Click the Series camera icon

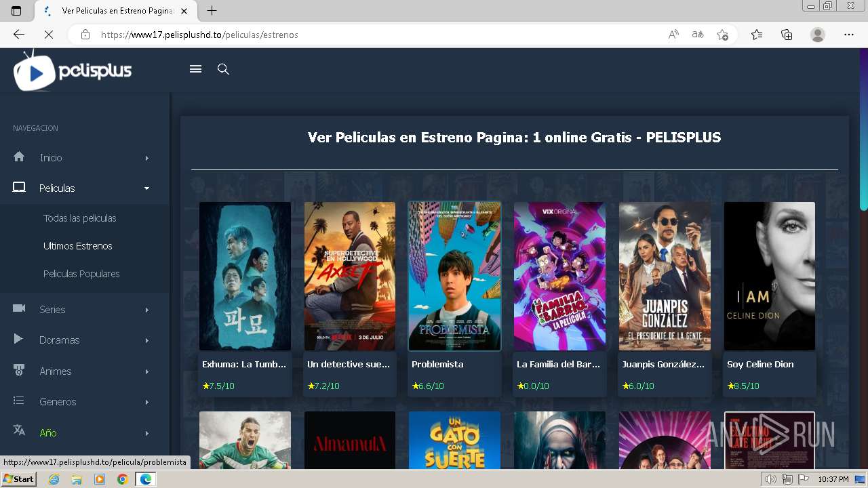tap(19, 308)
